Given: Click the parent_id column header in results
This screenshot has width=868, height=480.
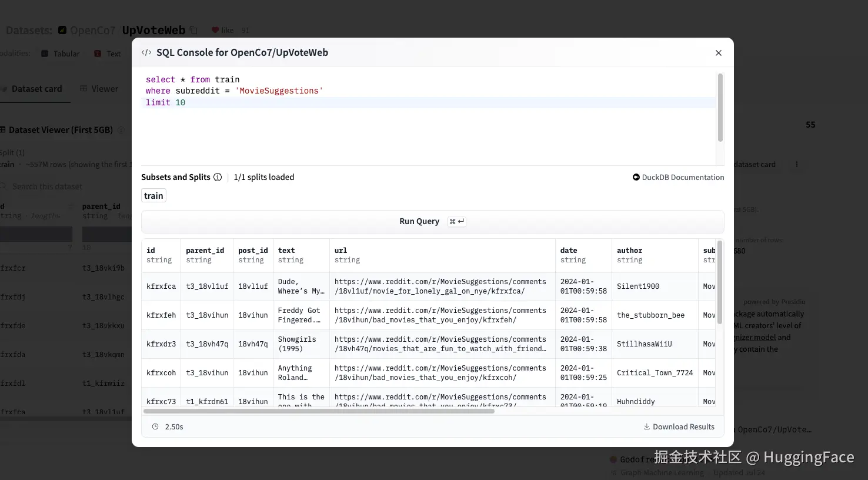Looking at the screenshot, I should 206,255.
